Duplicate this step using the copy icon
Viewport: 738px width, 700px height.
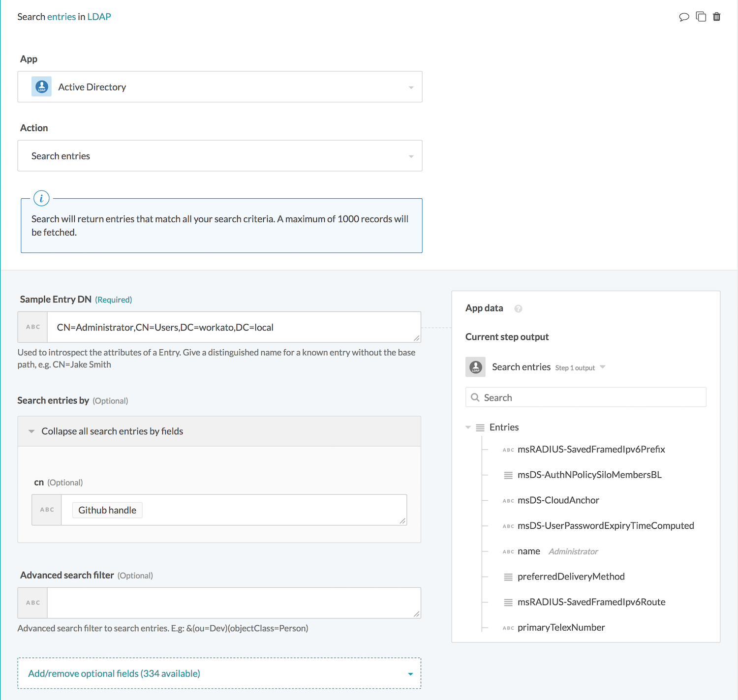(701, 16)
